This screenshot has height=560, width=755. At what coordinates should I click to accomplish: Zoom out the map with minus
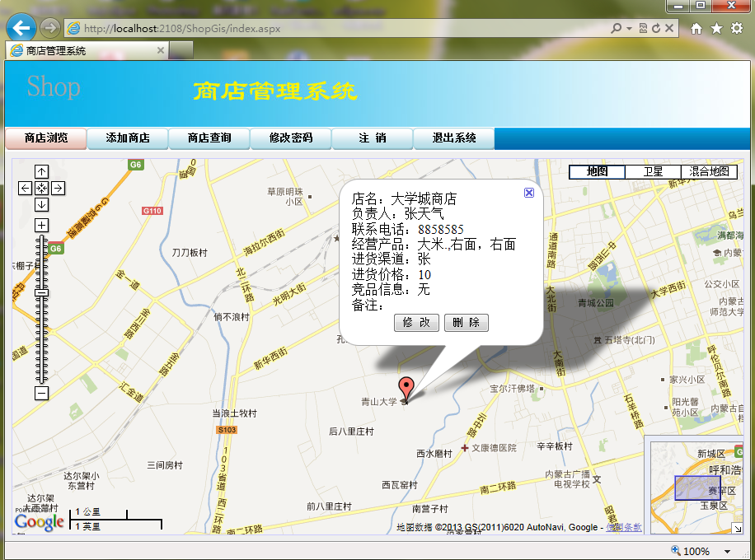pyautogui.click(x=41, y=393)
